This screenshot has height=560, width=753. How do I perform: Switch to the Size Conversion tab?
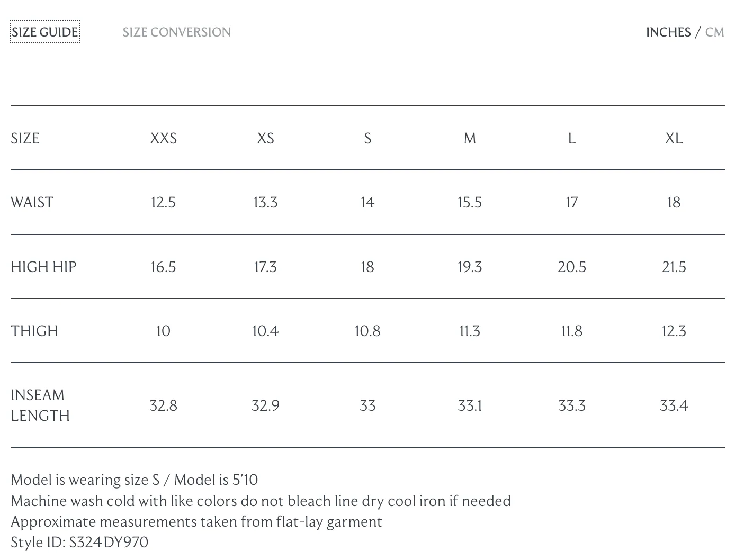(176, 32)
